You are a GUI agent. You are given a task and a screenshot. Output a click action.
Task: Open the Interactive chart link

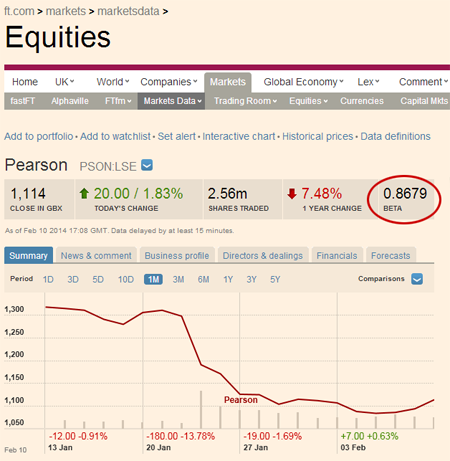click(x=239, y=136)
